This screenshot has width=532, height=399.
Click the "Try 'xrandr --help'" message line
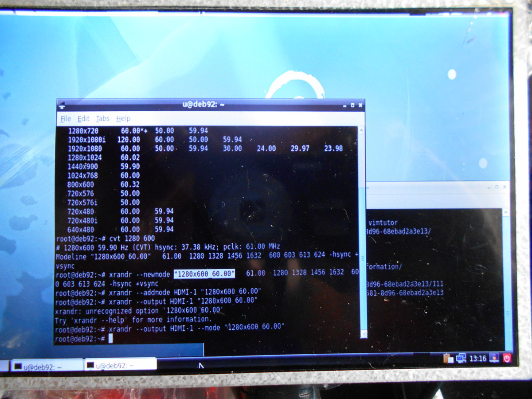tap(133, 319)
